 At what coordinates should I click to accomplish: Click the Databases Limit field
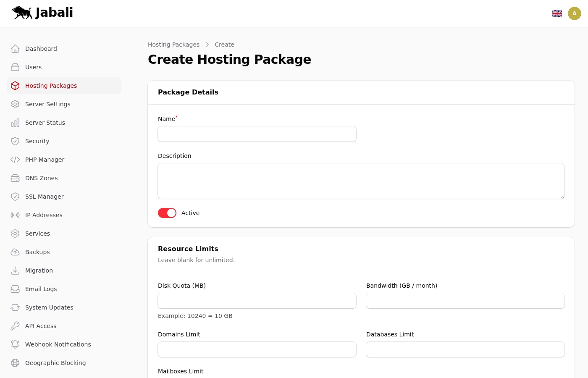[465, 349]
